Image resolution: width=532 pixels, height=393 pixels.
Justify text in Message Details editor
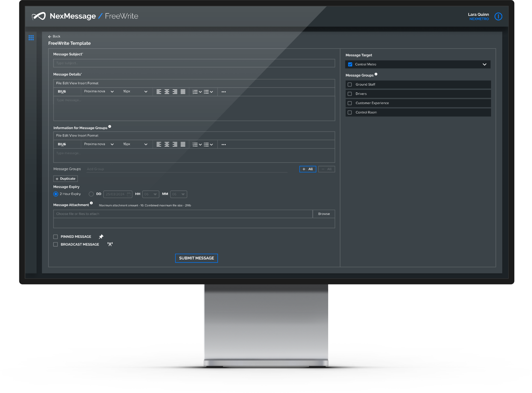click(183, 92)
